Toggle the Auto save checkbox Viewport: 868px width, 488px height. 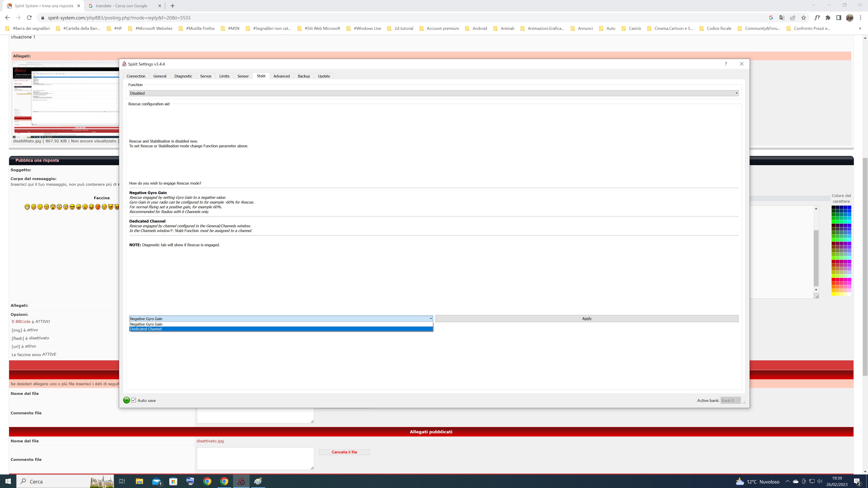[x=134, y=400]
